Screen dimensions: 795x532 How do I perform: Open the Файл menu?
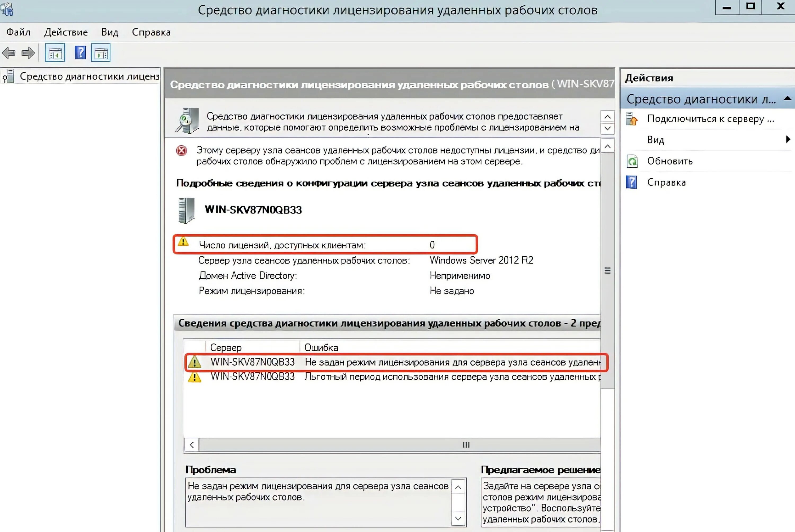pyautogui.click(x=18, y=32)
